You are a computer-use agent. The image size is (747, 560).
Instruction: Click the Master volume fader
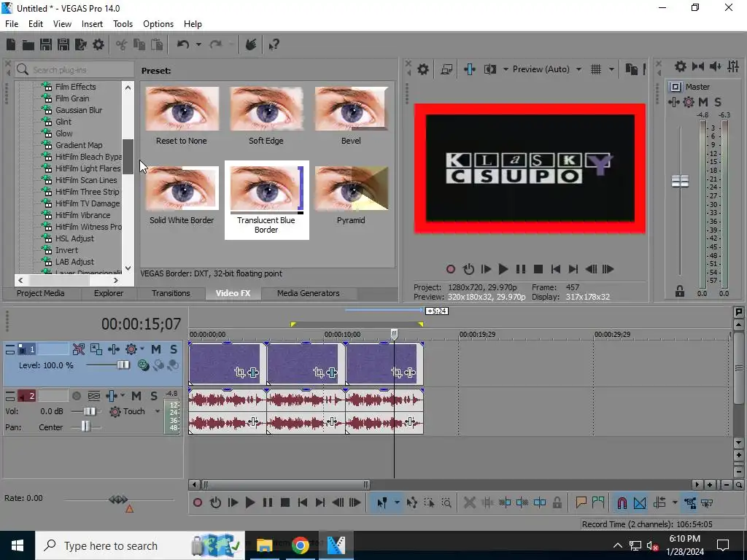click(681, 182)
